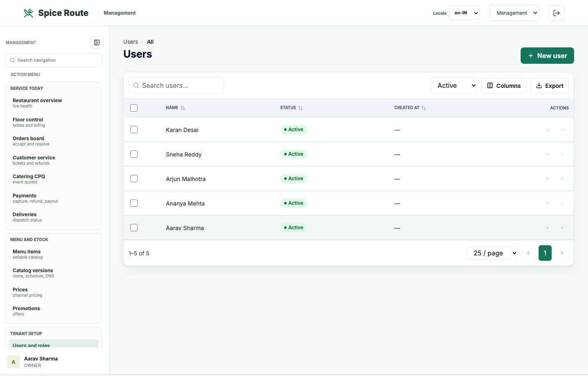Select the Aarav Sharma row checkbox
588x376 pixels.
[134, 228]
